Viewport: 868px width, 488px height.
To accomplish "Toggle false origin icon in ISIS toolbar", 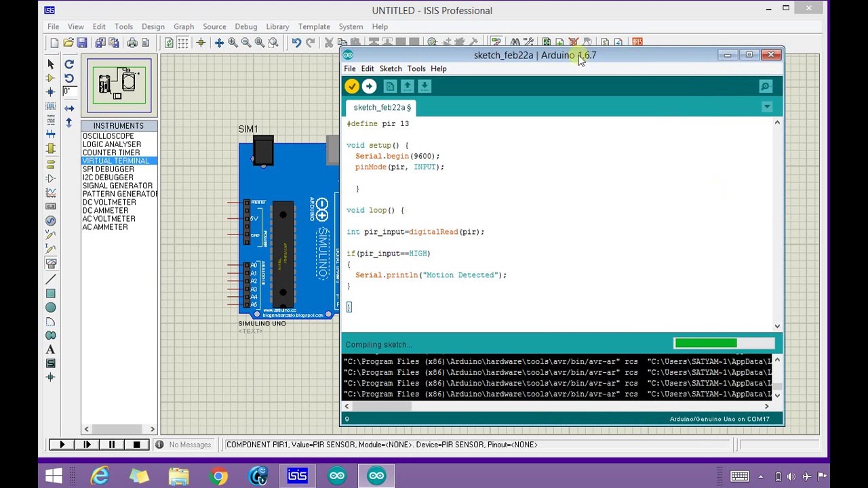I will point(201,43).
